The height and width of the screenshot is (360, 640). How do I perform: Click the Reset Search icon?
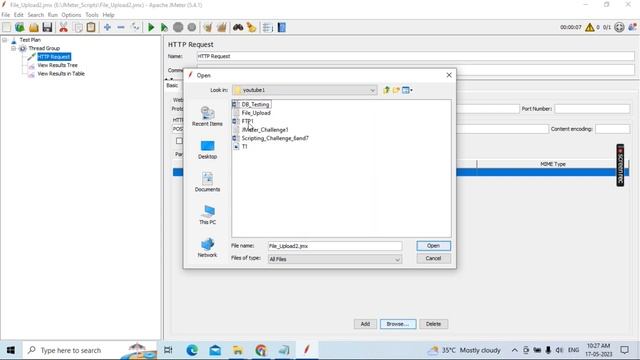(x=251, y=27)
